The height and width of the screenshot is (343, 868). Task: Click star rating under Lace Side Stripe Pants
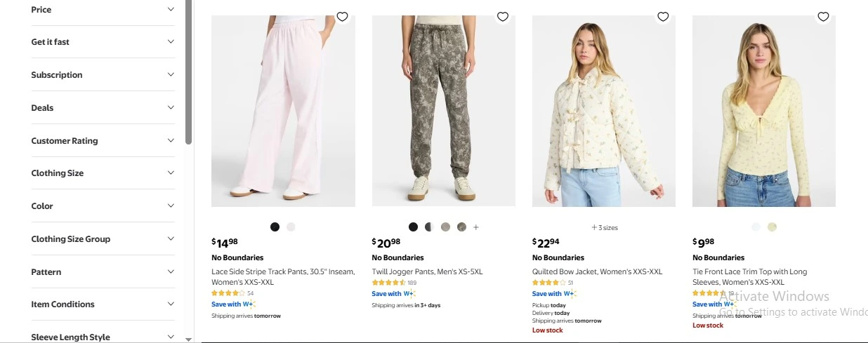tap(228, 293)
